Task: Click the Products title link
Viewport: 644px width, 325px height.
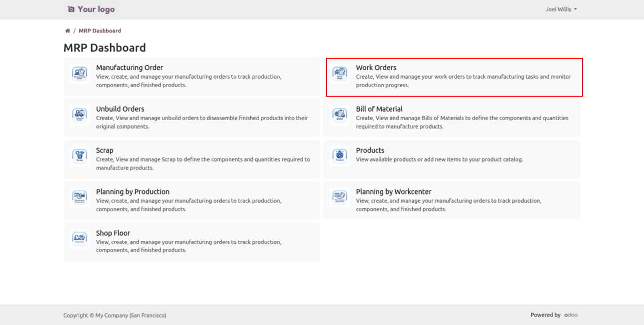Action: [x=370, y=151]
